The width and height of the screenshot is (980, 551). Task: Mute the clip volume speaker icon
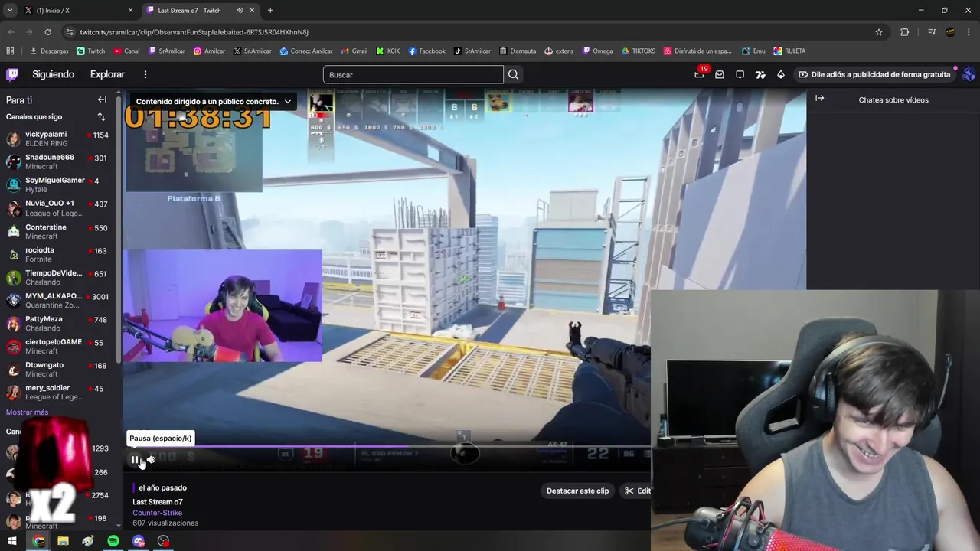152,460
